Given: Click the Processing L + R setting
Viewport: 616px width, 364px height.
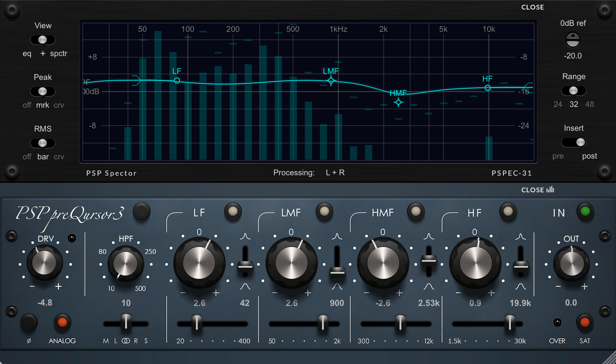Looking at the screenshot, I should [x=335, y=172].
